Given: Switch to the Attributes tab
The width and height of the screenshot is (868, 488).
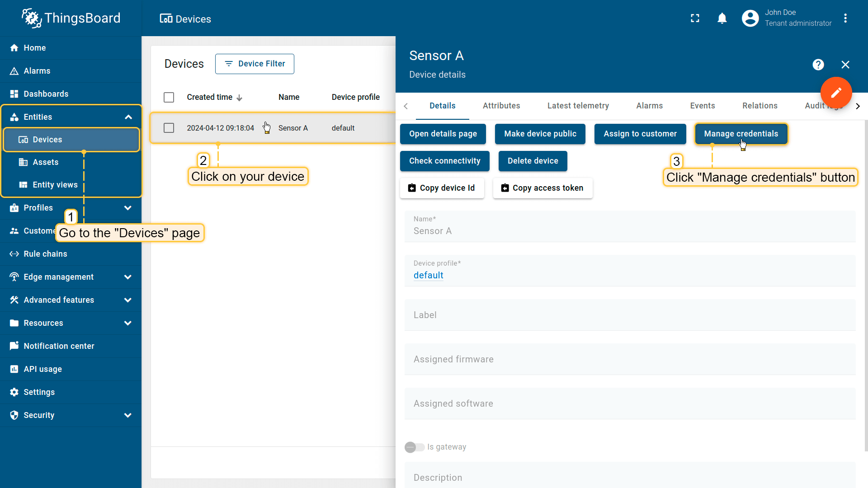Looking at the screenshot, I should pos(501,106).
